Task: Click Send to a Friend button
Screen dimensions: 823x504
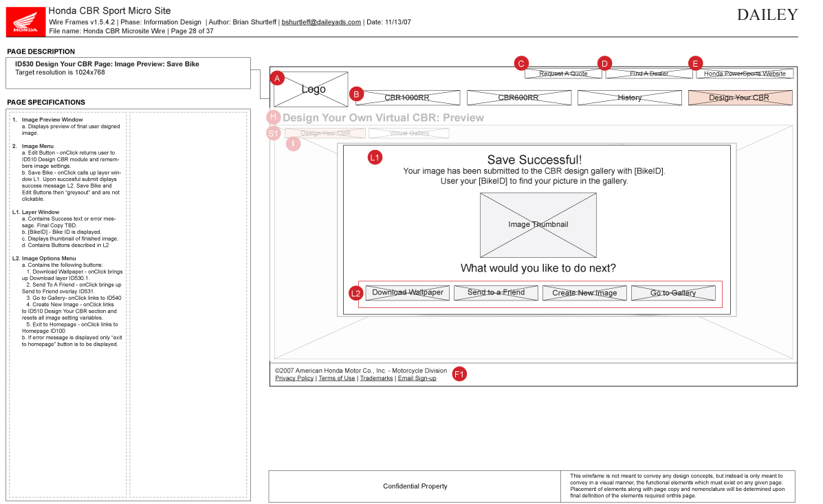Action: click(x=496, y=293)
